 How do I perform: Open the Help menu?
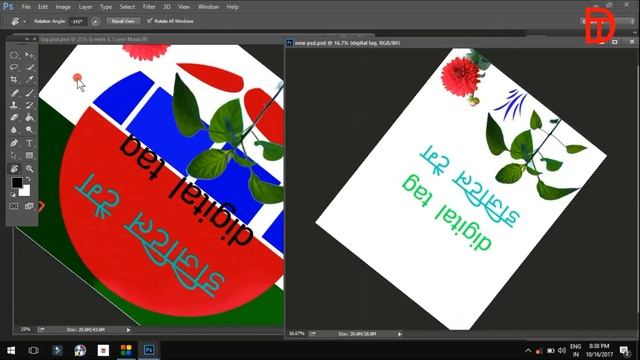coord(232,7)
